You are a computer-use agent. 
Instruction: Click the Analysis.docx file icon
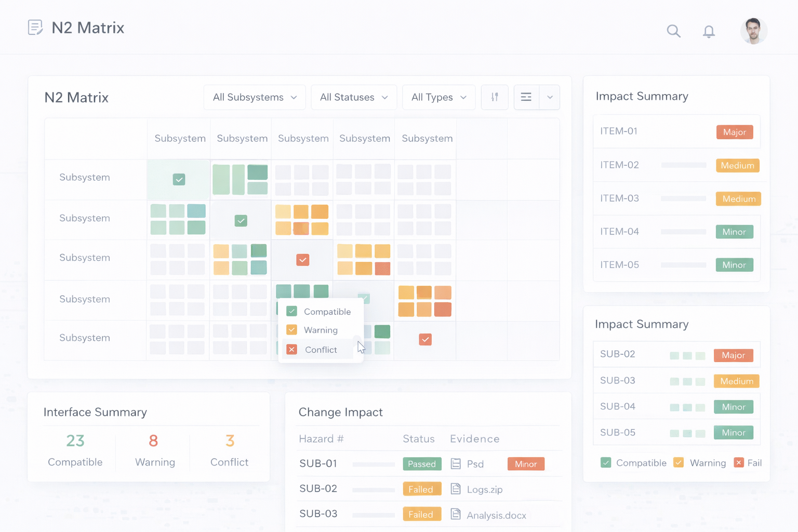(x=456, y=514)
